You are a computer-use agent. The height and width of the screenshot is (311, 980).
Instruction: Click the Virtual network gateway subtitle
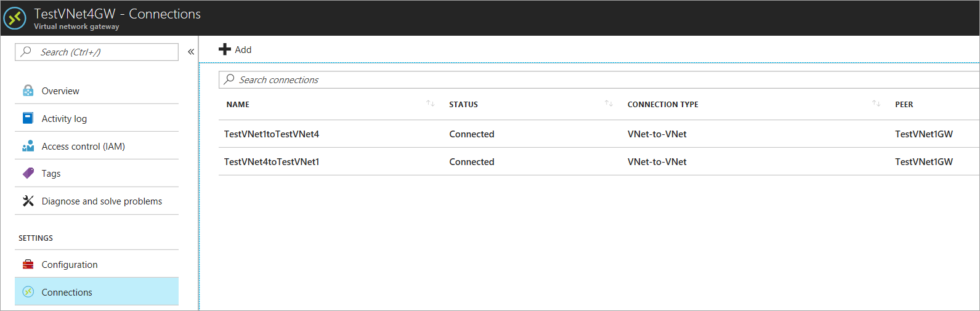[x=76, y=26]
